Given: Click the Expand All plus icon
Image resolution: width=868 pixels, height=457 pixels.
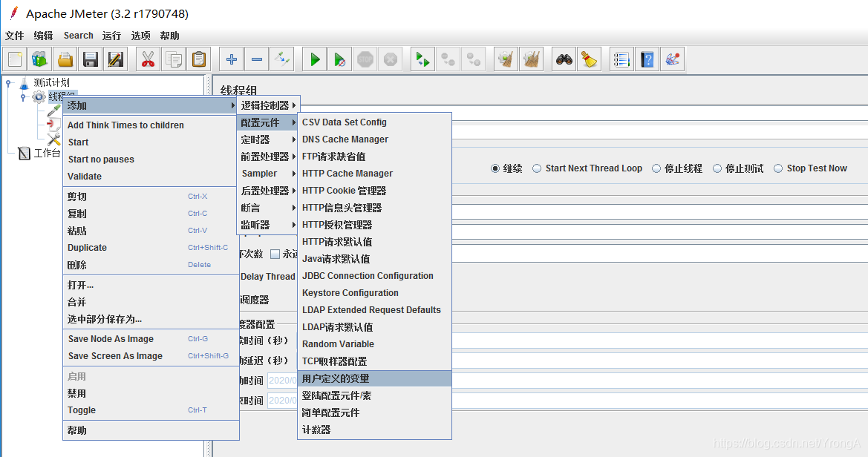Looking at the screenshot, I should tap(232, 59).
